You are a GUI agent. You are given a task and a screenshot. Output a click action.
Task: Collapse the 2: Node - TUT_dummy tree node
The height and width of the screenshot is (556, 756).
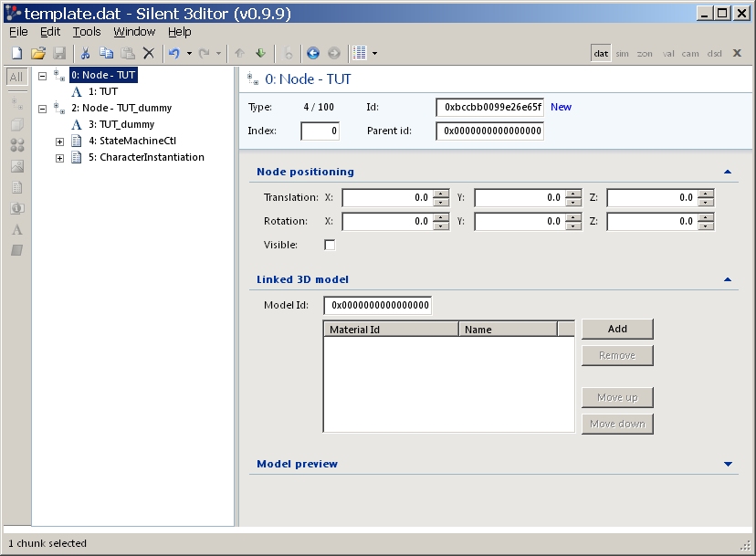[42, 109]
